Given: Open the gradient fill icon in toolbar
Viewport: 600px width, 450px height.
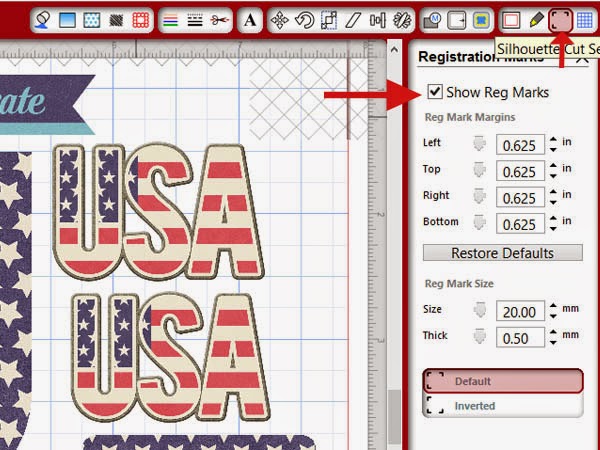Looking at the screenshot, I should tap(67, 20).
